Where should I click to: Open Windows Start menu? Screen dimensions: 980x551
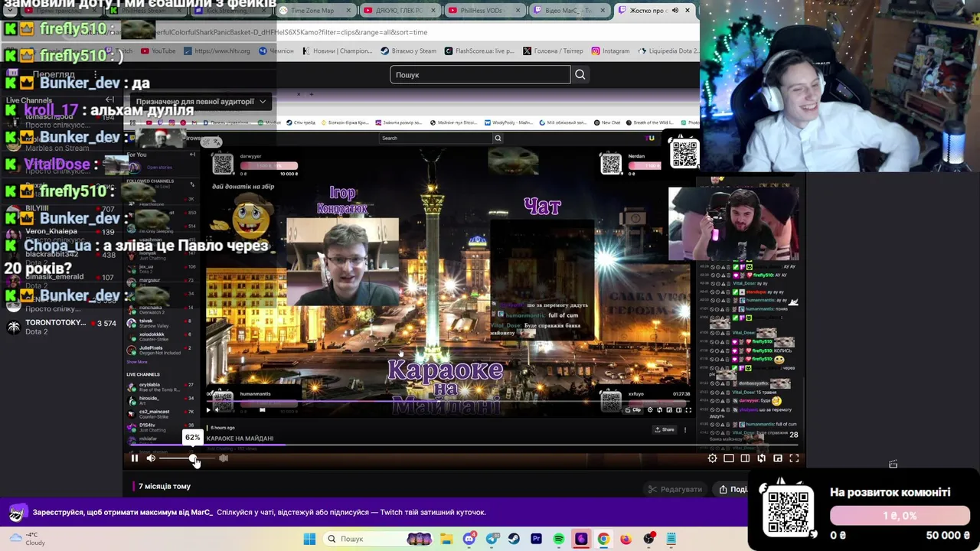309,539
